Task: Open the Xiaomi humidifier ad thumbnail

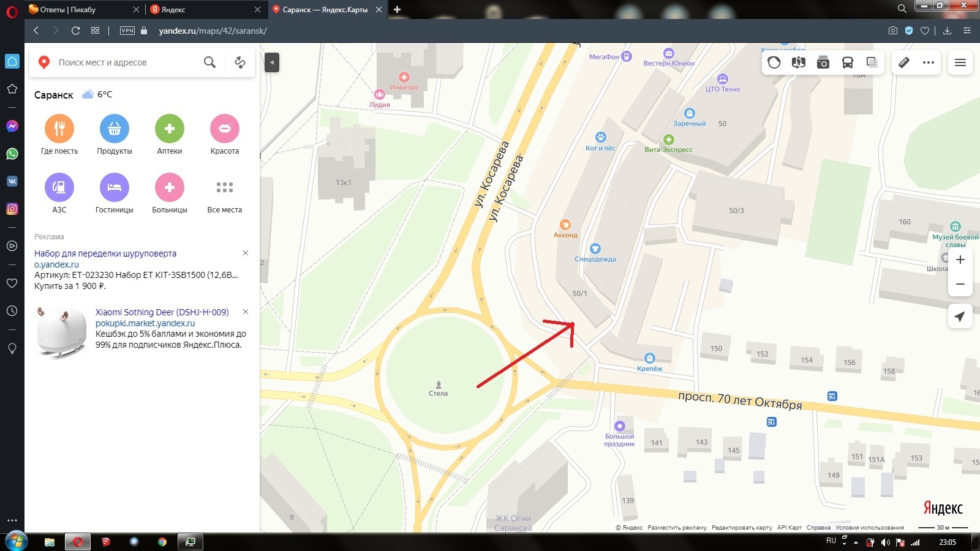Action: click(61, 332)
